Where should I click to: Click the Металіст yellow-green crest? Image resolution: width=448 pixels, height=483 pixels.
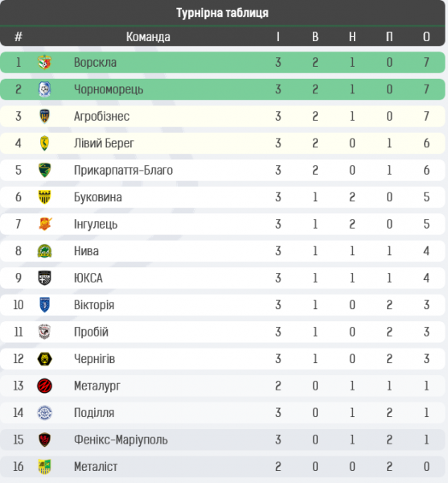[x=44, y=467]
